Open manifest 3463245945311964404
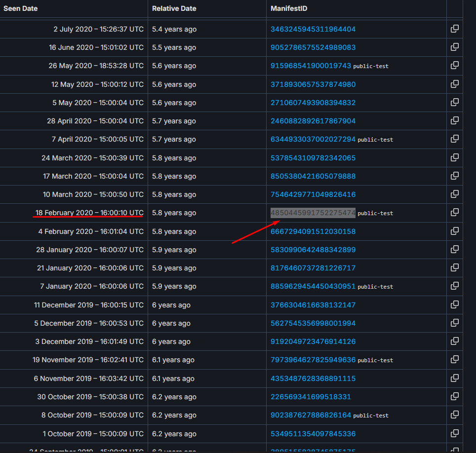Viewport: 476px width, 453px height. pos(313,29)
